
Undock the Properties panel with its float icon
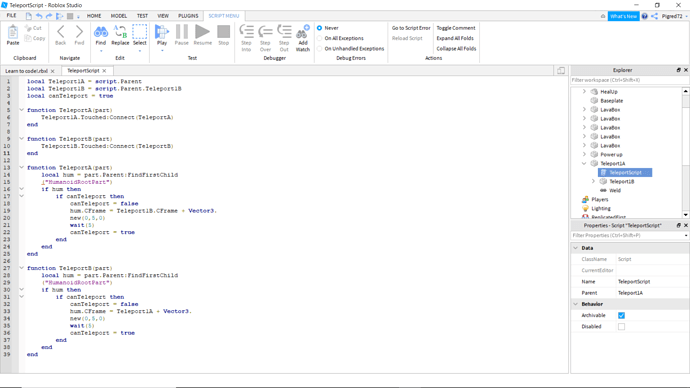coord(679,225)
